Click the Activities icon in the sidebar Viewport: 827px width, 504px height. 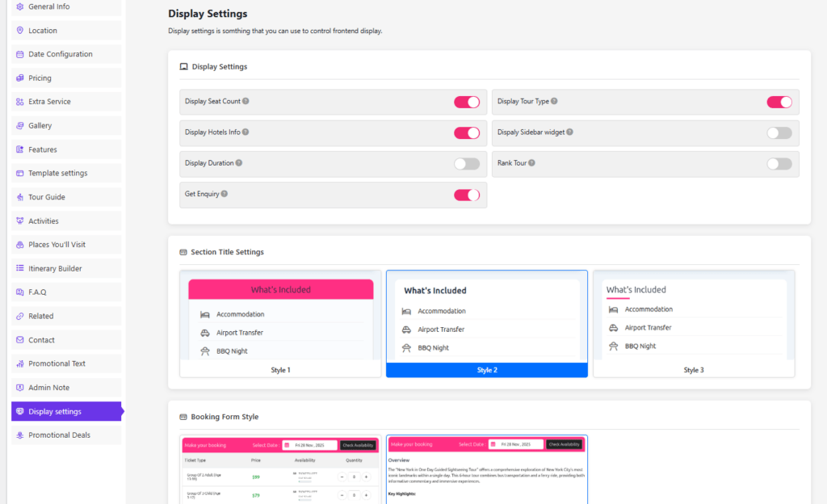pos(18,220)
